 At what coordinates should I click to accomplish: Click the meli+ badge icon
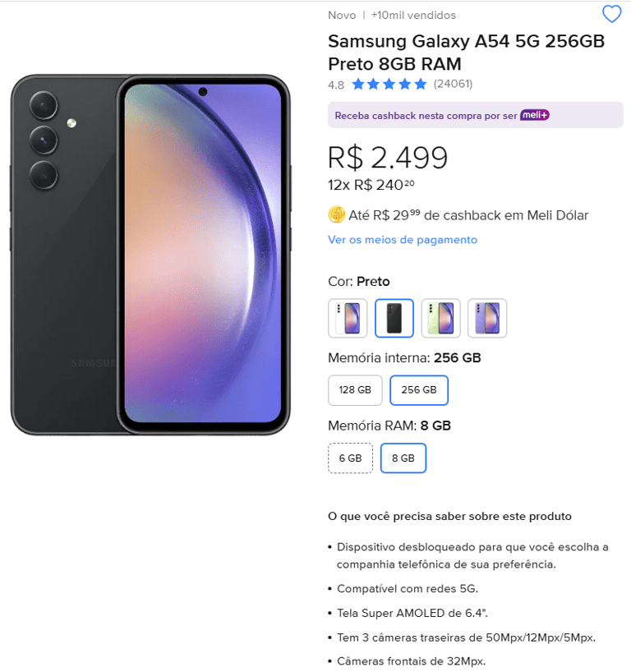pyautogui.click(x=535, y=115)
